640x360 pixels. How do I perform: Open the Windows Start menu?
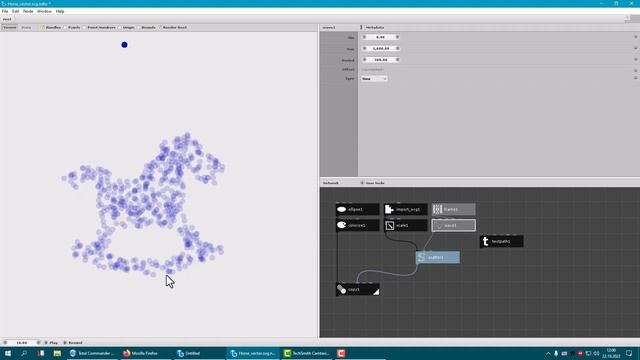tap(7, 353)
